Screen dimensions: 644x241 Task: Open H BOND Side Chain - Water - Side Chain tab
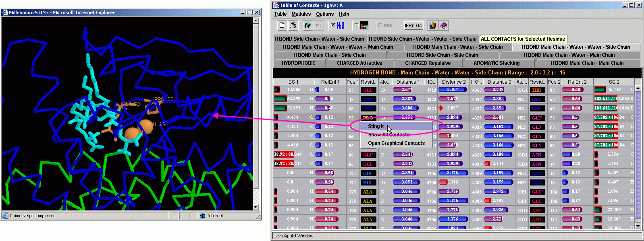click(x=319, y=39)
